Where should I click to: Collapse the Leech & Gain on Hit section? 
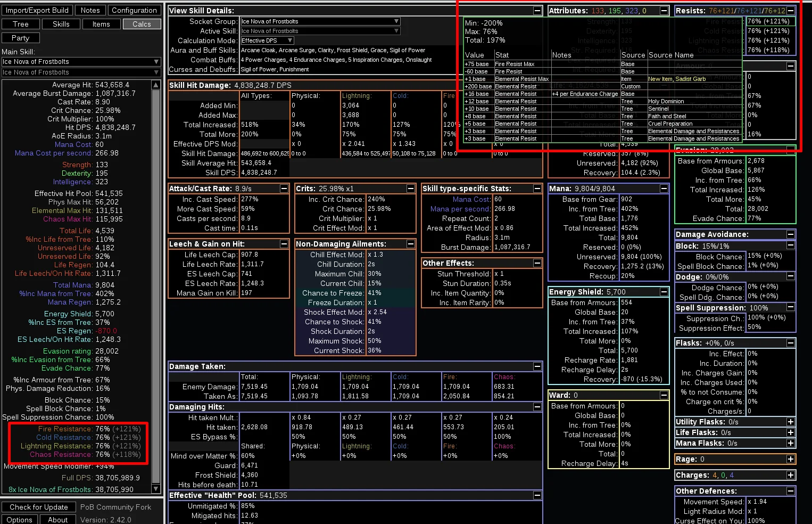point(284,244)
